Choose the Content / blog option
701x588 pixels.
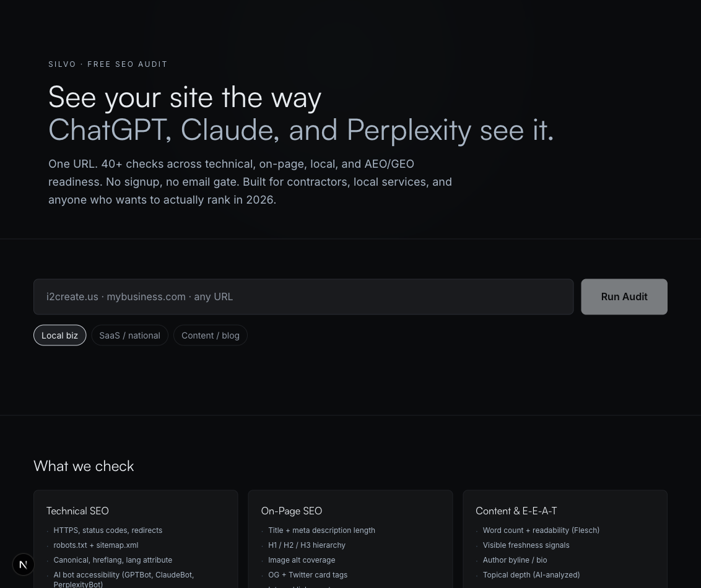tap(211, 335)
